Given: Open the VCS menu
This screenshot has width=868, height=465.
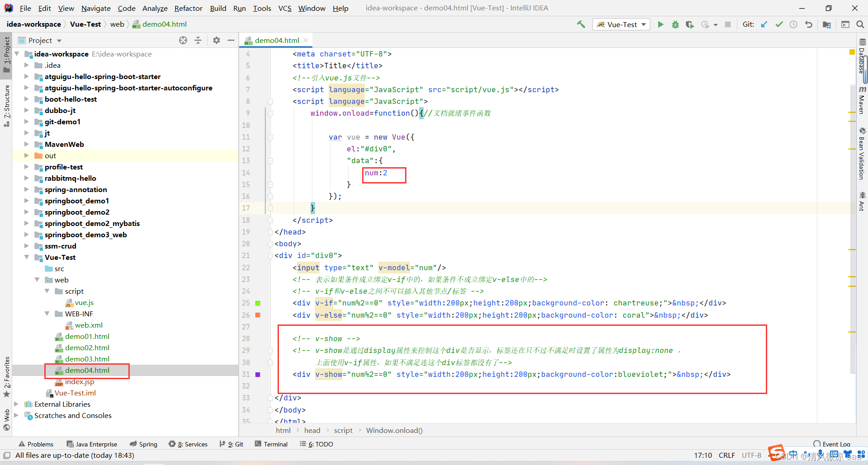Looking at the screenshot, I should 285,8.
